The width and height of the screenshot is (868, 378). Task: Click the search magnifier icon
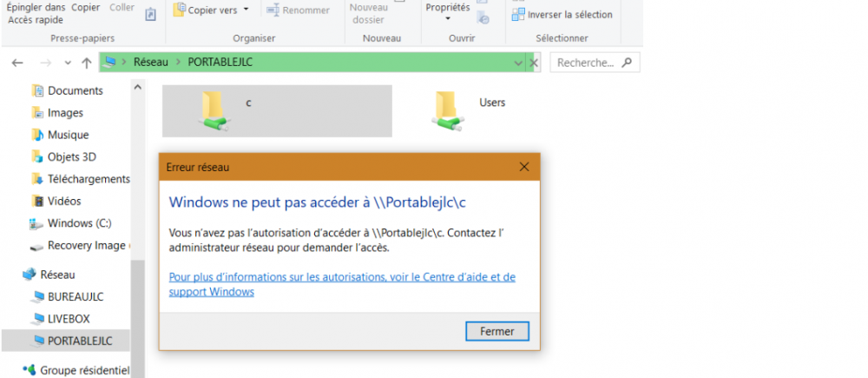pos(627,63)
